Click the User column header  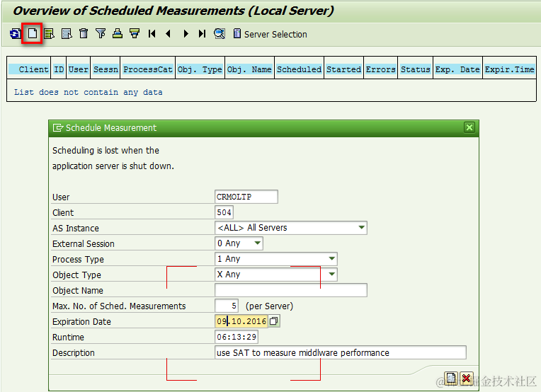(79, 69)
